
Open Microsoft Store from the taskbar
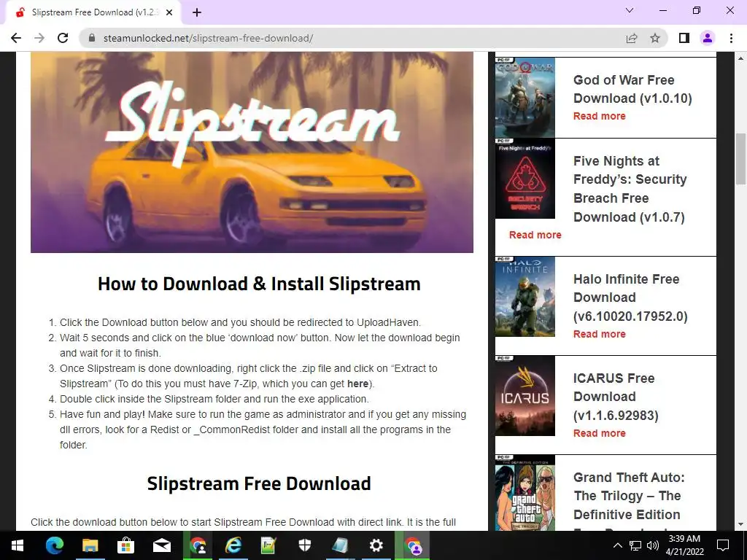[125, 545]
